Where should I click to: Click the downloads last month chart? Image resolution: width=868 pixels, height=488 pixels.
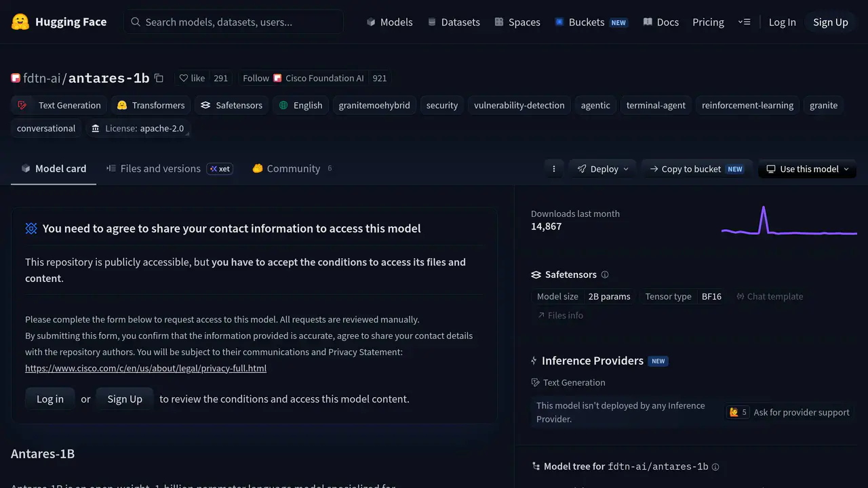[x=789, y=220]
